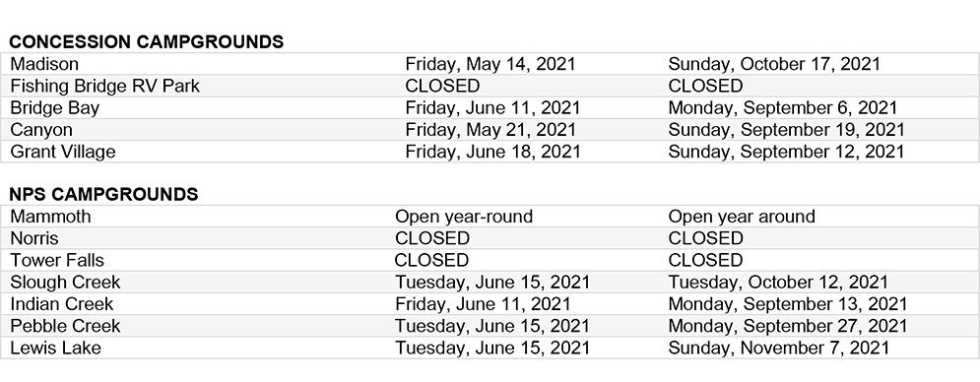Image resolution: width=980 pixels, height=382 pixels.
Task: Select the Lewis Lake campground name
Action: pyautogui.click(x=55, y=348)
